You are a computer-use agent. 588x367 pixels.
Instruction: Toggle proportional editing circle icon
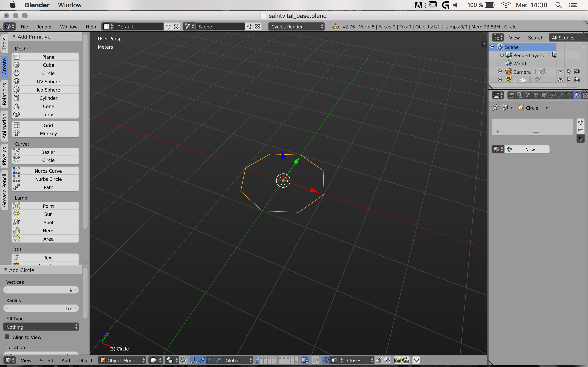tap(315, 360)
